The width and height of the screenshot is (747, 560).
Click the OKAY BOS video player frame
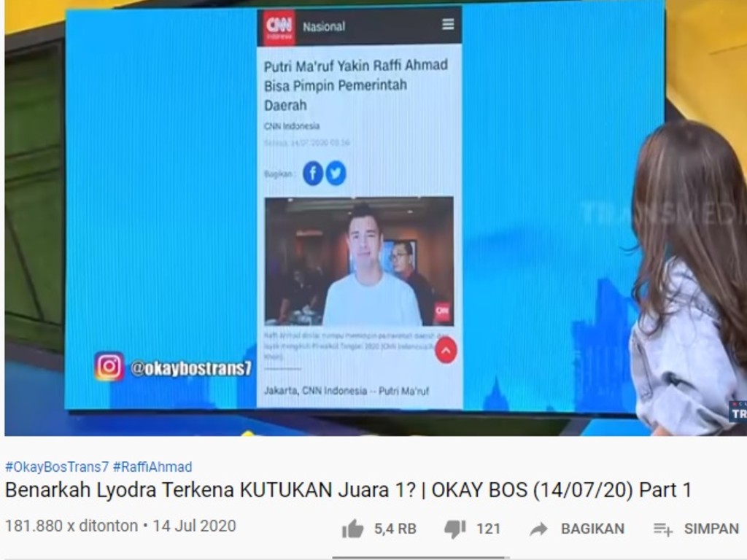(376, 217)
